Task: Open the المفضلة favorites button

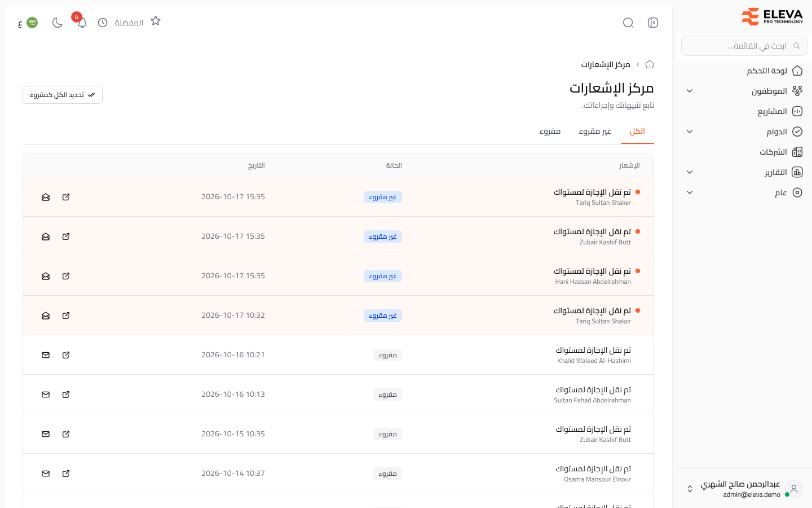Action: [138, 23]
